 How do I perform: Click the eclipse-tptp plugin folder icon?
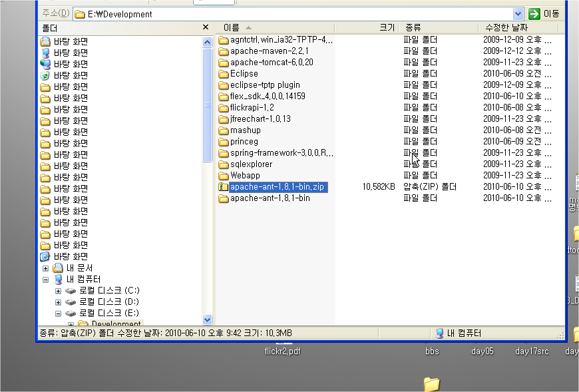coord(223,85)
